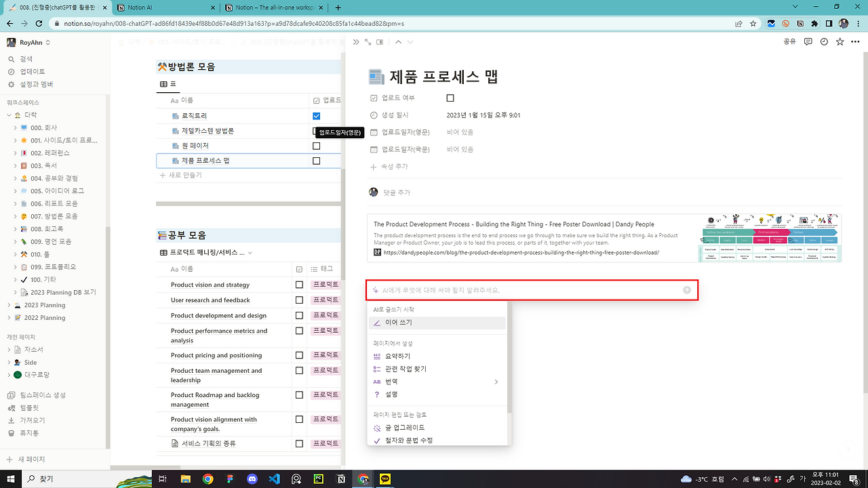Image resolution: width=868 pixels, height=488 pixels.
Task: Open the comments icon in page header
Action: pyautogui.click(x=808, y=41)
